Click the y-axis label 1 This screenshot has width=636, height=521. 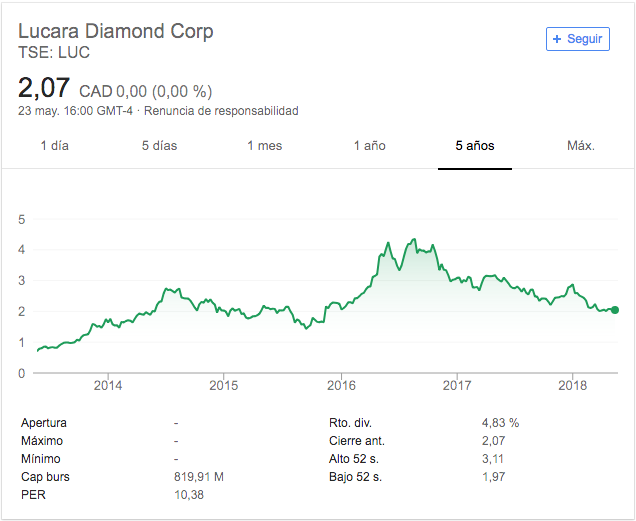coord(22,342)
